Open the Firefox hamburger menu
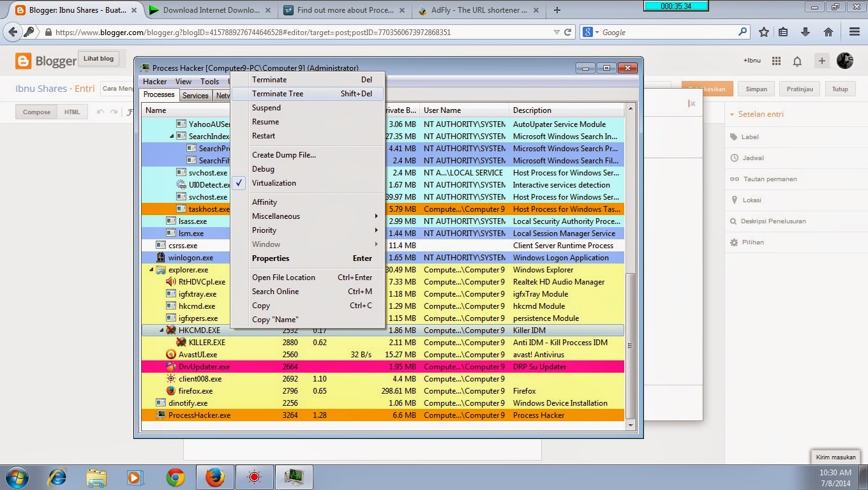 [x=855, y=32]
